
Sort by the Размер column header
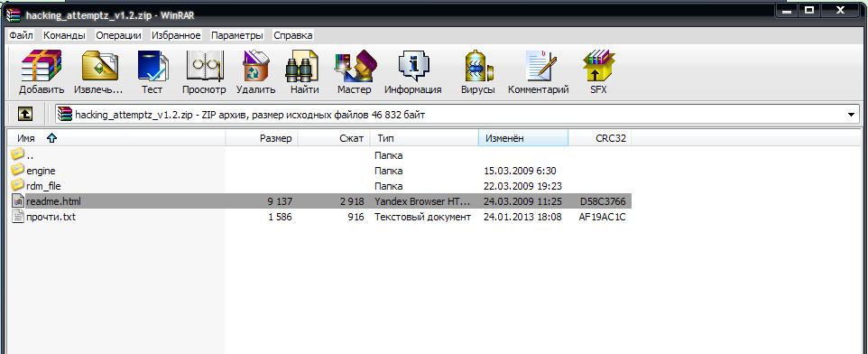(x=262, y=138)
